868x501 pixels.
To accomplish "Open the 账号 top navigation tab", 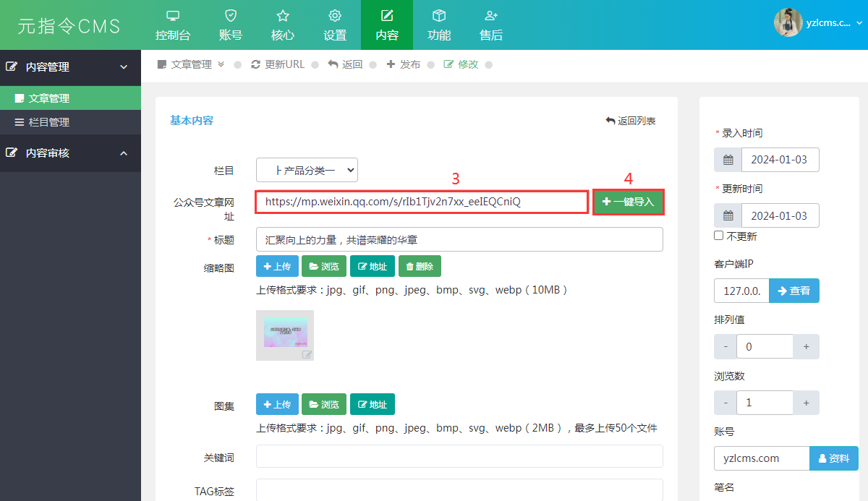I will [231, 25].
